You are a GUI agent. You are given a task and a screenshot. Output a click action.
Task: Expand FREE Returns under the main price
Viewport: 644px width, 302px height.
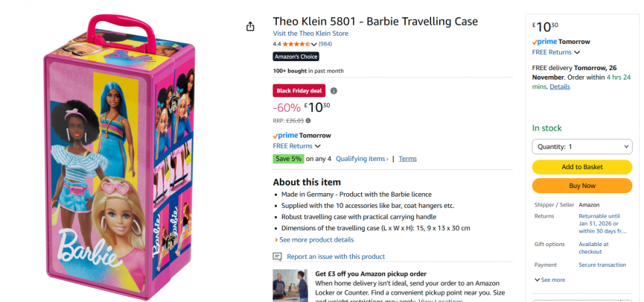click(296, 146)
